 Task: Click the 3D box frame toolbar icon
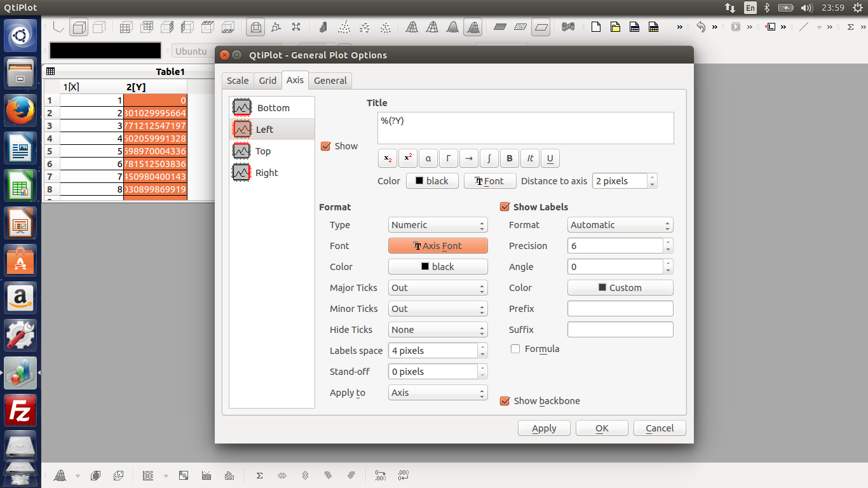pyautogui.click(x=79, y=27)
